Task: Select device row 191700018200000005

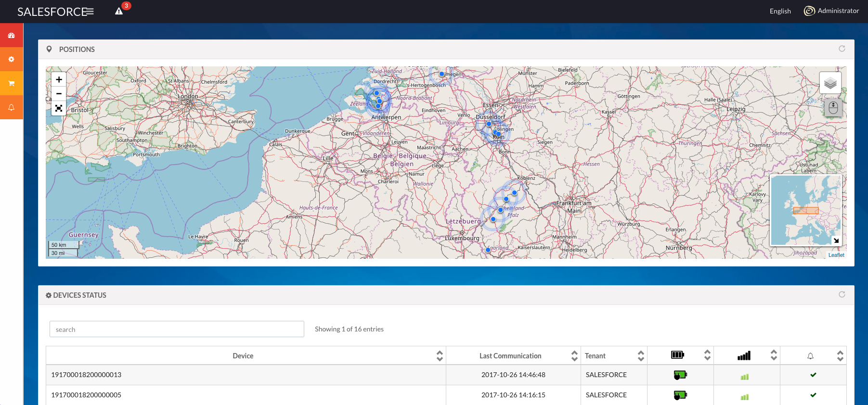Action: pyautogui.click(x=446, y=395)
